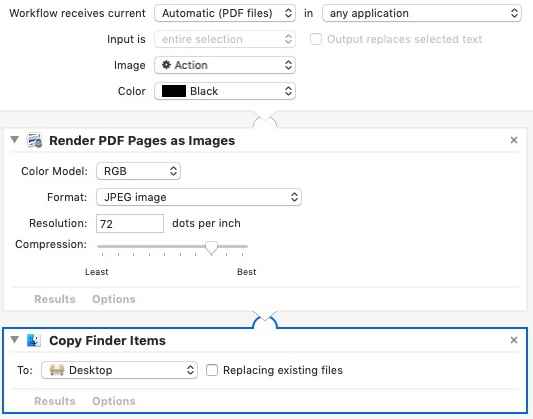Show Results of Render PDF action
The width and height of the screenshot is (533, 419).
[55, 299]
